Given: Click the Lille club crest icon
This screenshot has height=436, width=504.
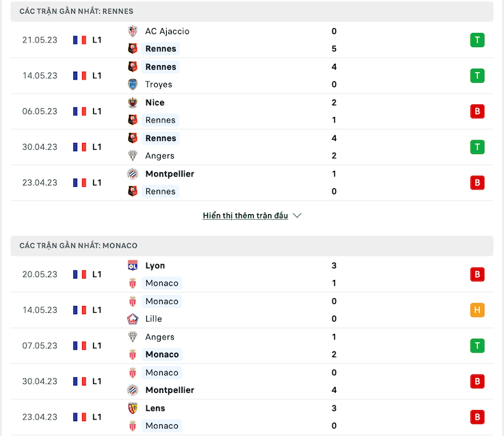Looking at the screenshot, I should point(133,319).
